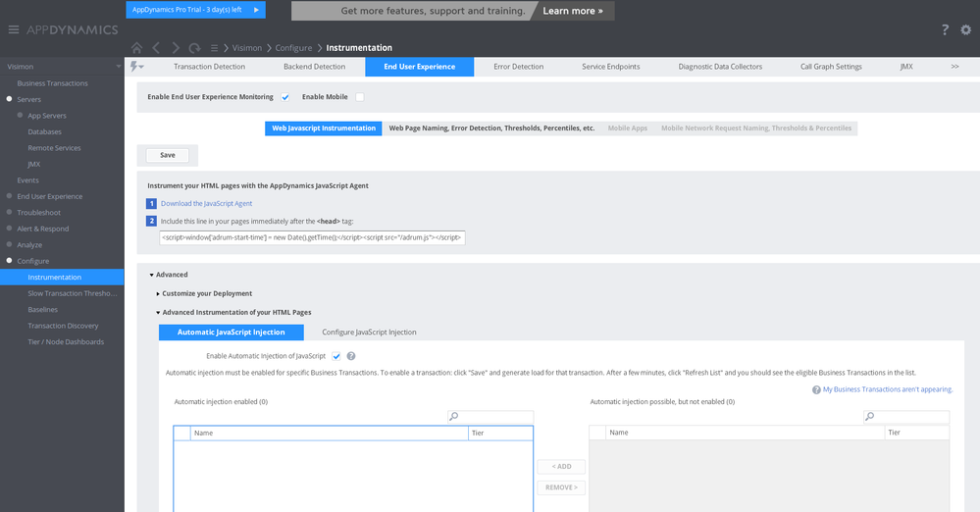The height and width of the screenshot is (512, 980).
Task: Open Configure JavaScript Injection tab
Action: coord(369,332)
